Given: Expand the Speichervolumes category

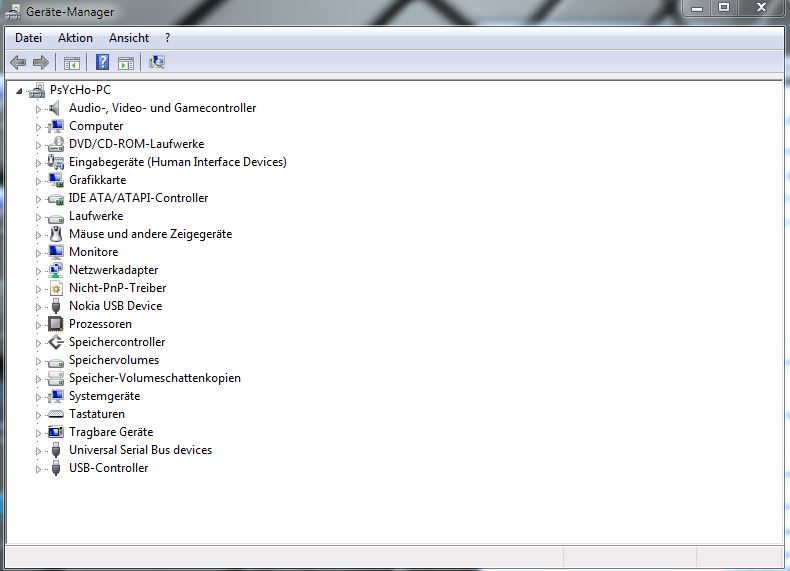Looking at the screenshot, I should (x=38, y=361).
